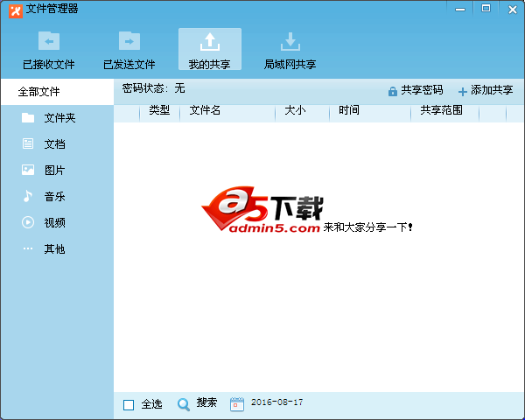The width and height of the screenshot is (525, 420).
Task: Click the 添加共享 text button
Action: tap(492, 90)
